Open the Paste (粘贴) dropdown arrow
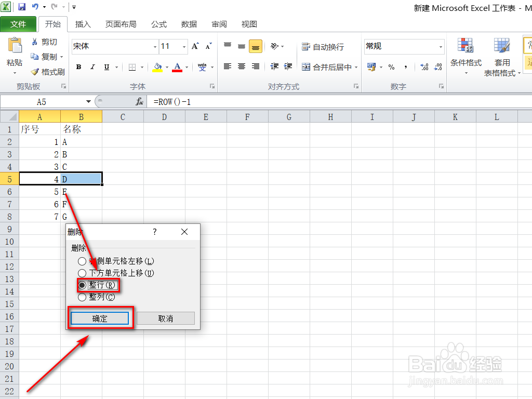Viewport: 532px width, 399px height. pyautogui.click(x=15, y=73)
